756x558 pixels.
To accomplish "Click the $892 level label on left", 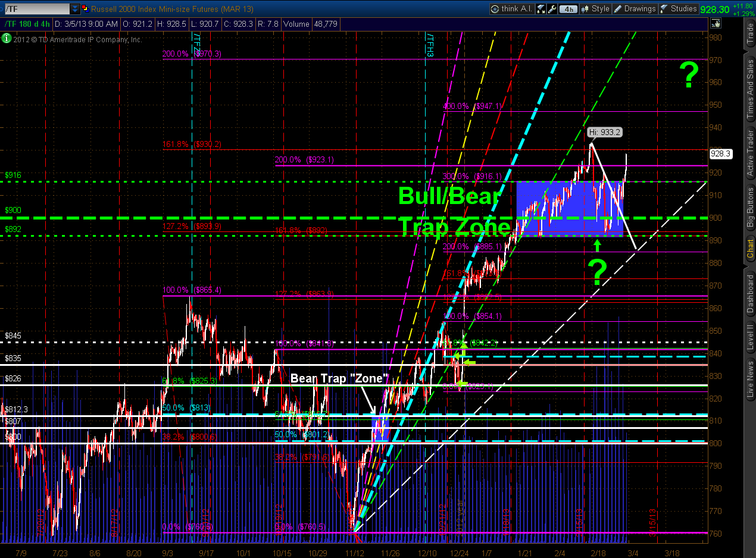I will pyautogui.click(x=13, y=228).
